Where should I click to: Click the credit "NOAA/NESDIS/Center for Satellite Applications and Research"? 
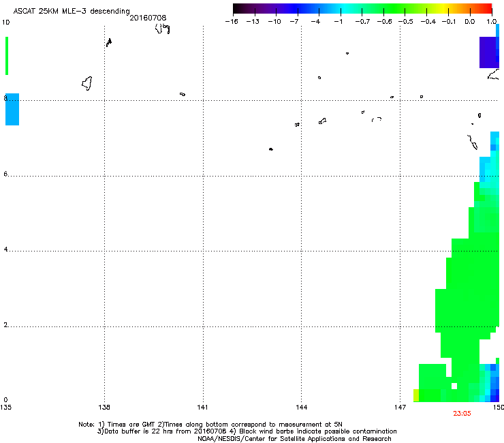294,439
